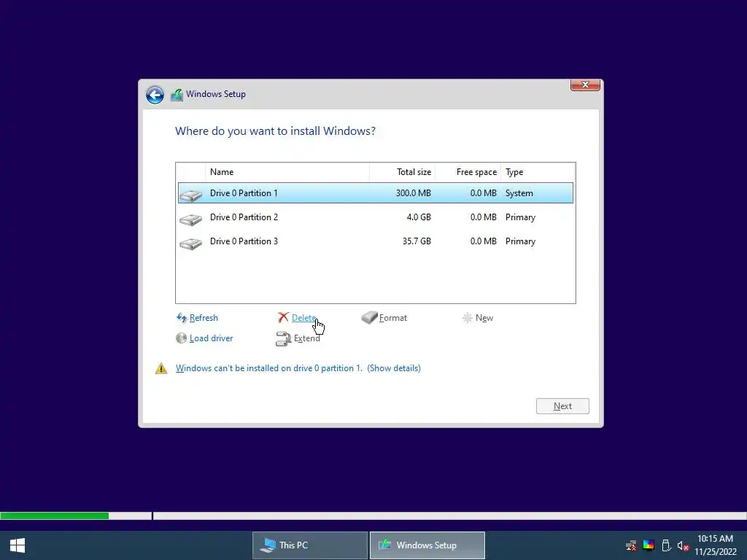The height and width of the screenshot is (560, 747).
Task: Click the Windows Setup title icon
Action: pyautogui.click(x=177, y=95)
